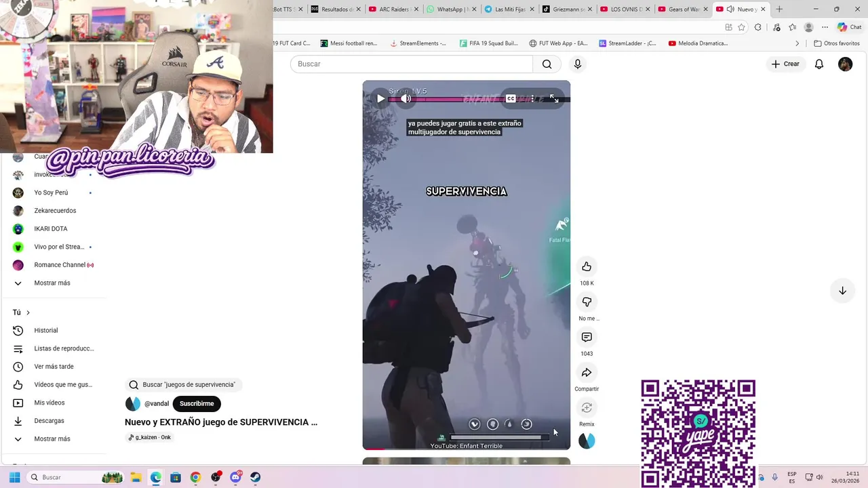Screen dimensions: 868x488
Task: Open Remix options for the Short
Action: (x=587, y=407)
